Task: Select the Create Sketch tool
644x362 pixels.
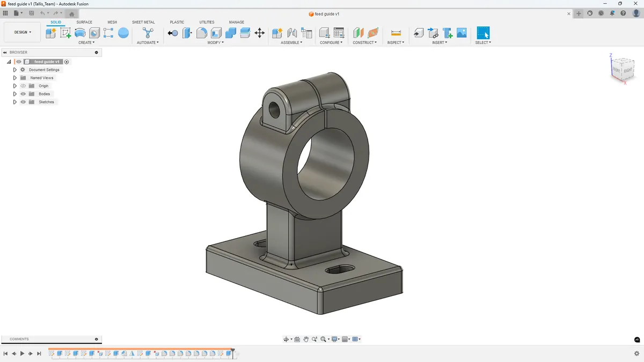Action: pos(64,33)
